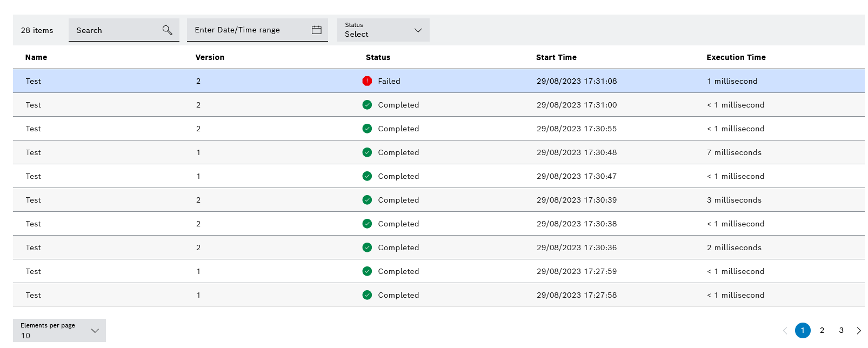
Task: Sort by the Execution Time column header
Action: point(736,57)
